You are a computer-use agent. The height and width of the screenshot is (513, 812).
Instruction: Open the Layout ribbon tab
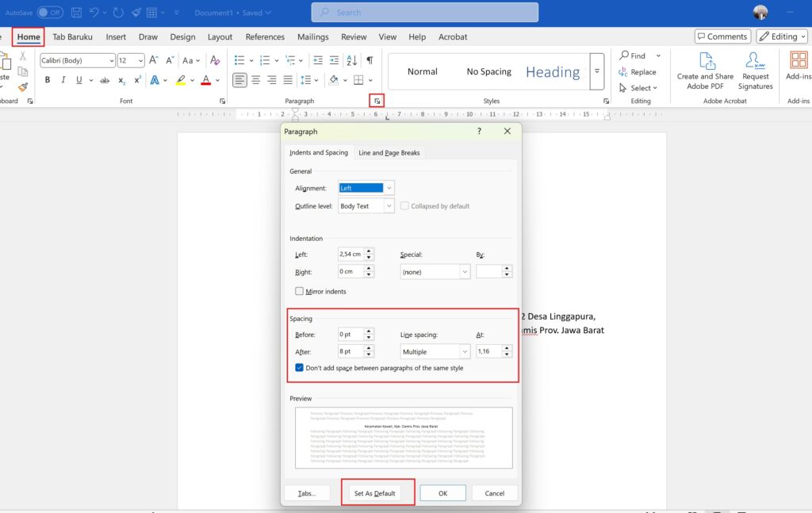220,36
